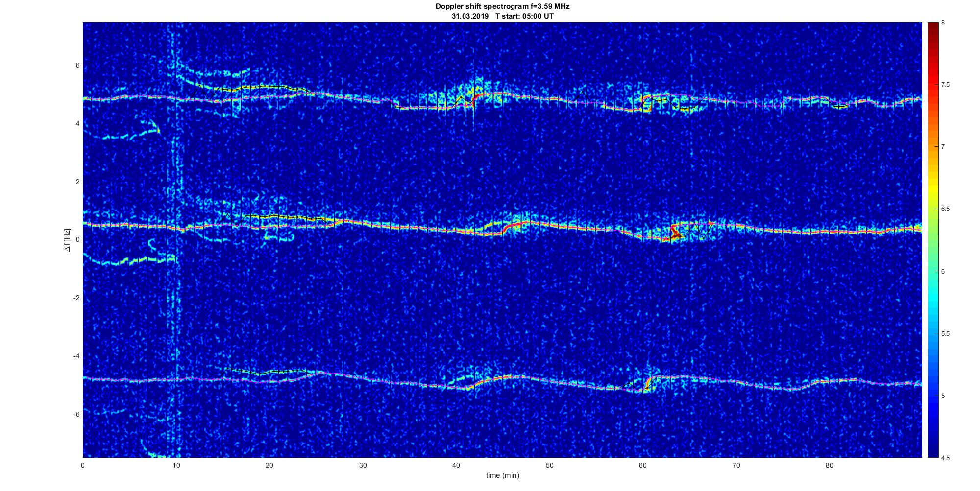
Task: Click x-axis tick label '70'
Action: (736, 465)
